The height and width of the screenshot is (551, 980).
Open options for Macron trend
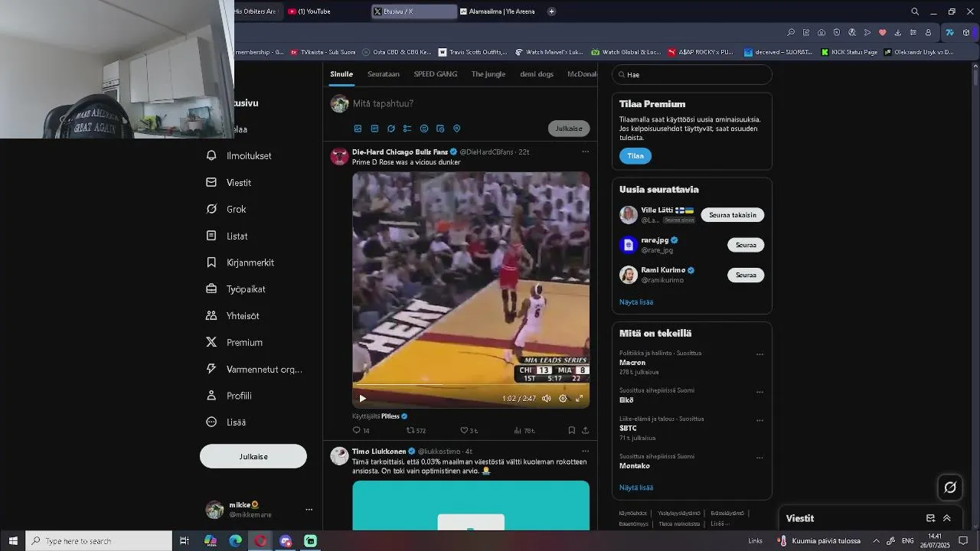pyautogui.click(x=759, y=354)
